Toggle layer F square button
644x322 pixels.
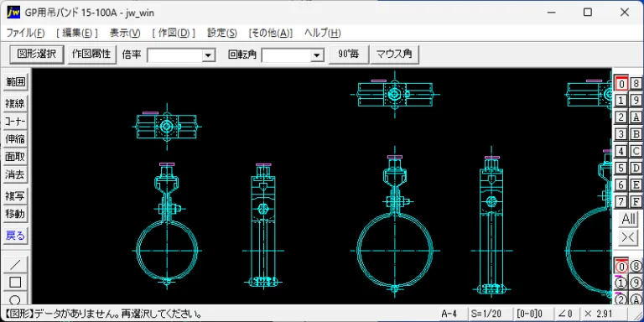(x=636, y=201)
